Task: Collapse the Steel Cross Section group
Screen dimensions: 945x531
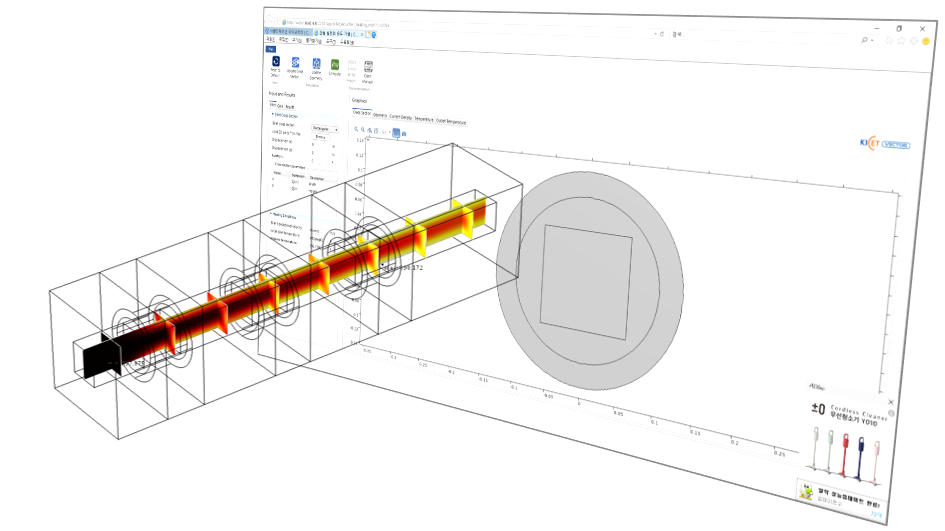Action: pyautogui.click(x=272, y=115)
